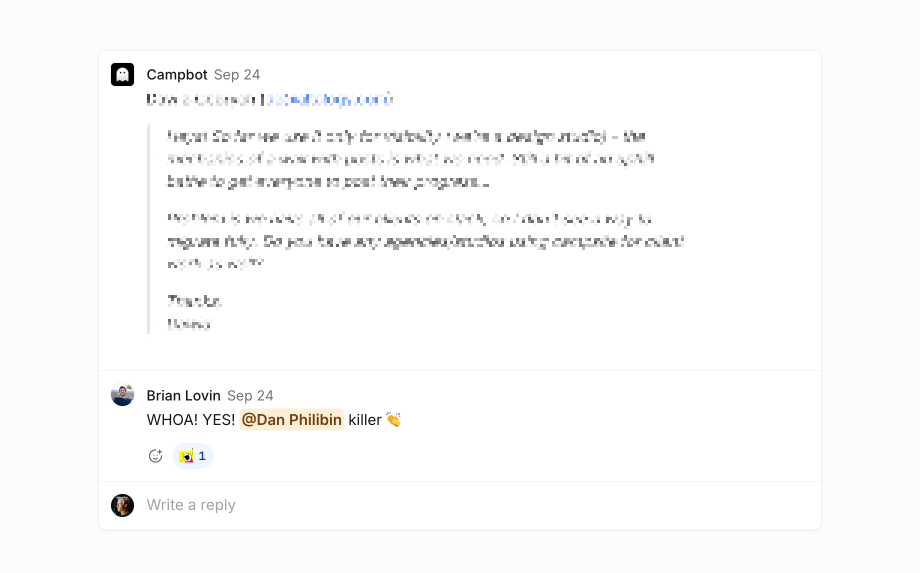Click the gray vertical blockquote bar
Viewport: 920px width, 573px height.
pos(149,229)
